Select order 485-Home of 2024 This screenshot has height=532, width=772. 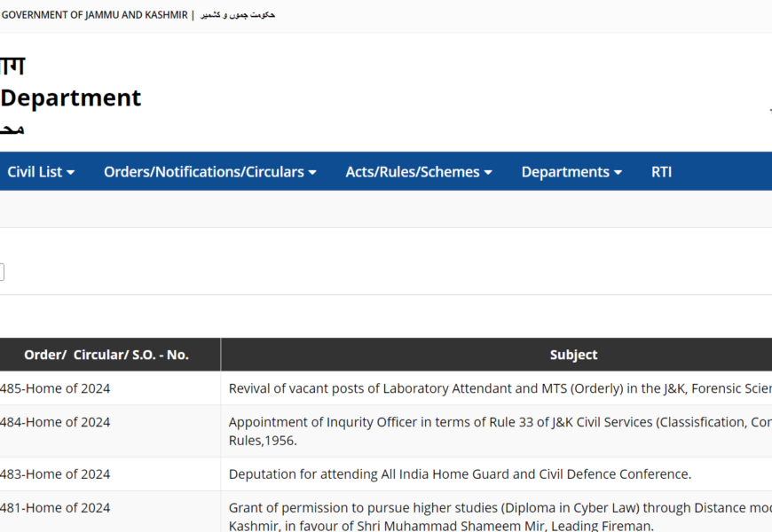click(55, 388)
